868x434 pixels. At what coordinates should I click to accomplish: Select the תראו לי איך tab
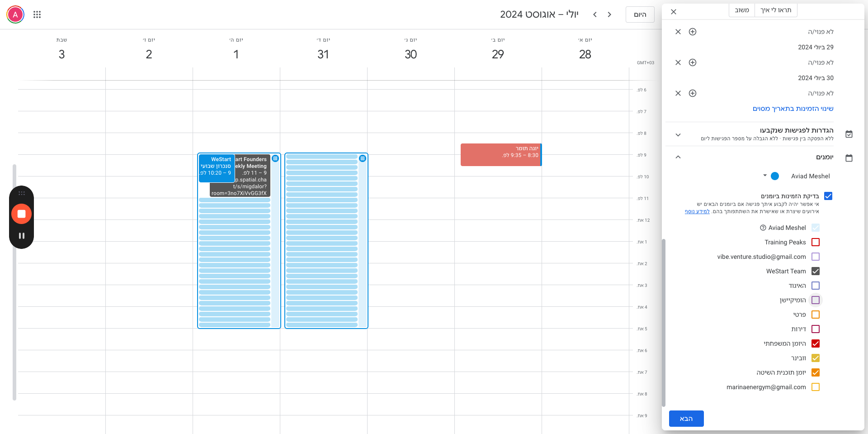coord(776,10)
